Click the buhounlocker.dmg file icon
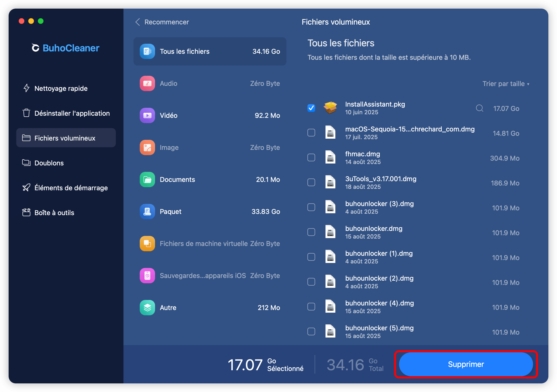 pos(330,232)
